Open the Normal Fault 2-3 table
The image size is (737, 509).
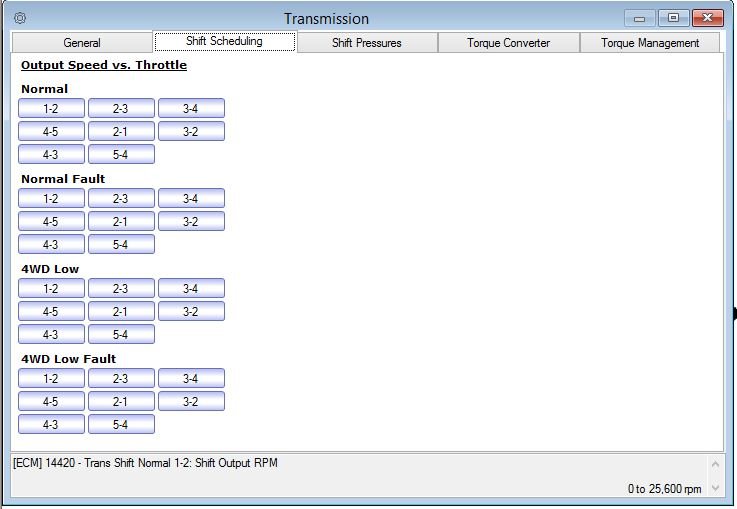click(121, 198)
